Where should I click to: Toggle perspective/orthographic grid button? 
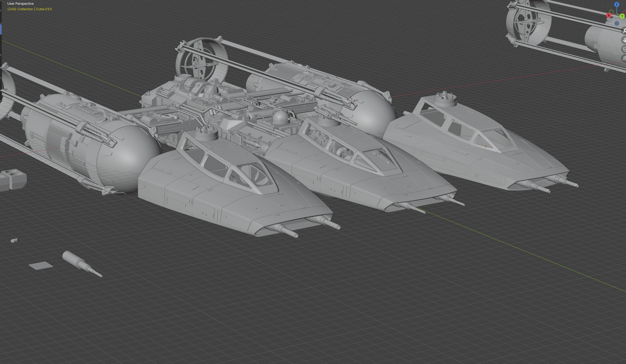(624, 58)
